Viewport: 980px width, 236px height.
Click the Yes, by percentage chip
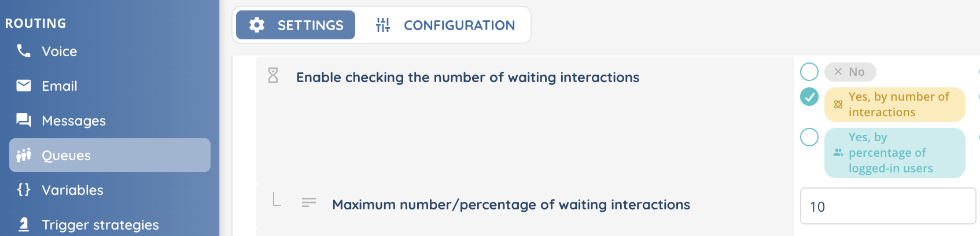[x=894, y=153]
